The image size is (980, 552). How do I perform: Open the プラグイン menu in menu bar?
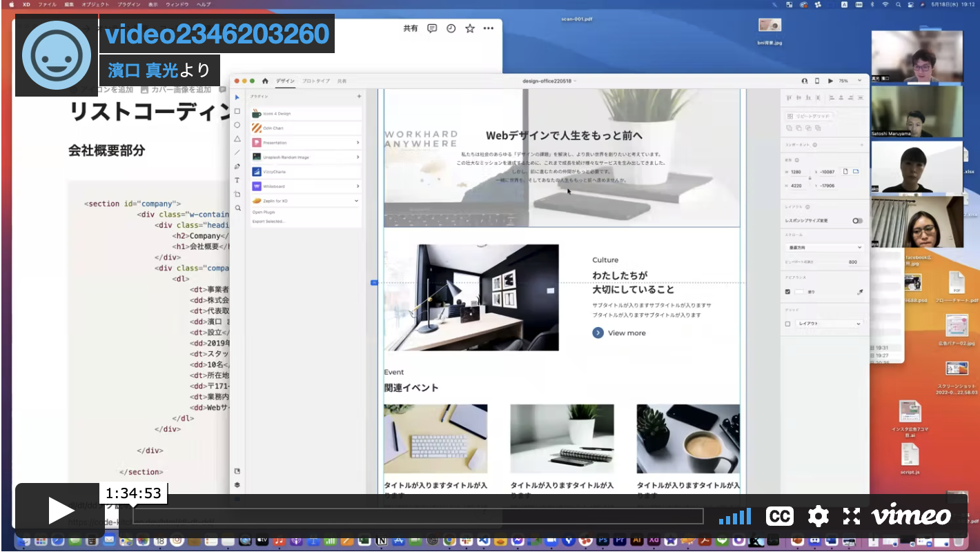[x=129, y=4]
